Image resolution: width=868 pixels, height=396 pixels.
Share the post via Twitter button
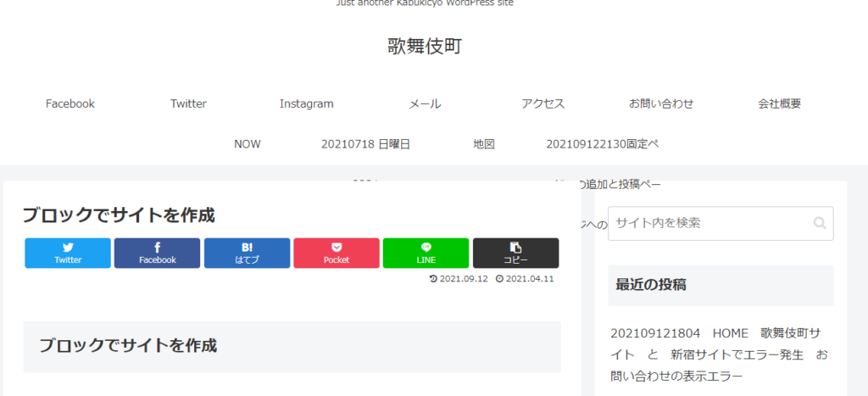tap(68, 253)
